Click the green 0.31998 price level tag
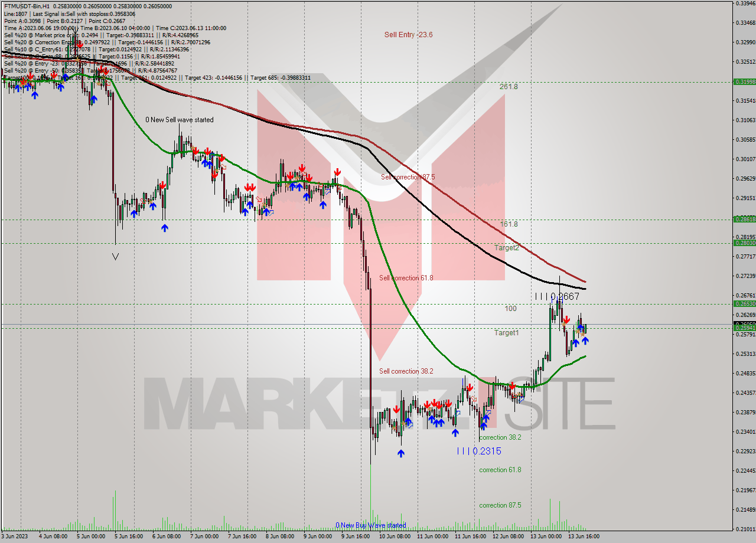Viewport: 756px width, 543px height. pos(744,82)
